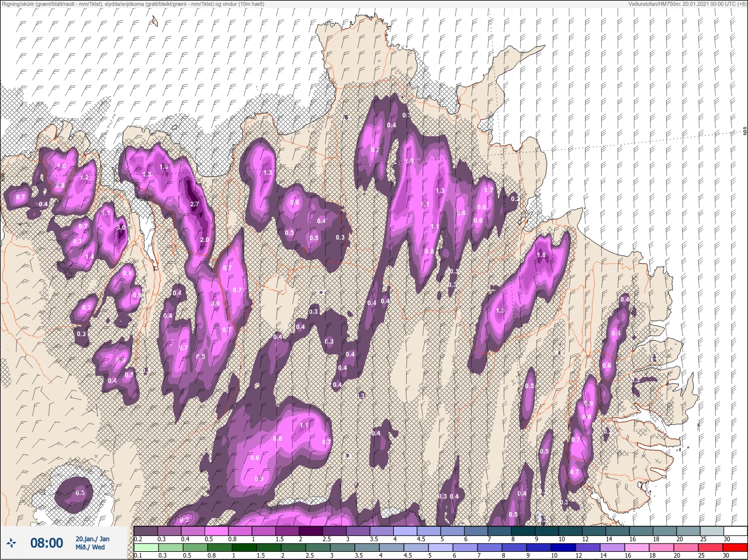Click the 1.8 snowfall value in the east
748x560 pixels.
541,255
